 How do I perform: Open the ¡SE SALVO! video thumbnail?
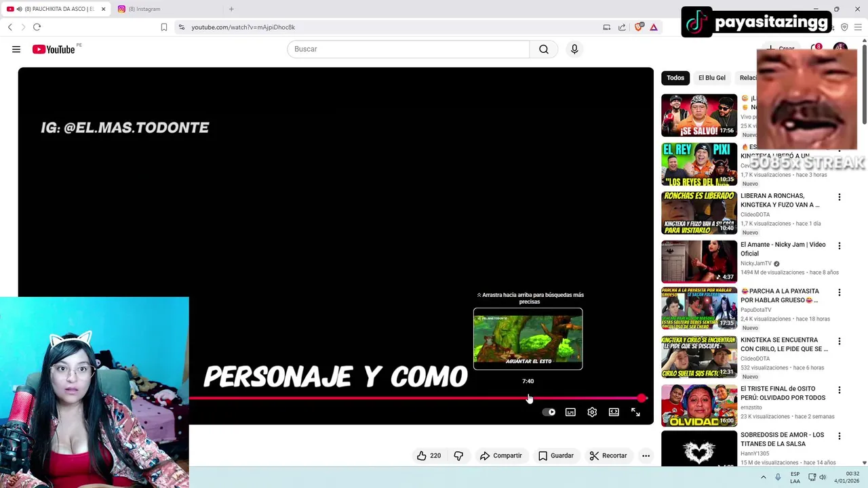pos(699,115)
